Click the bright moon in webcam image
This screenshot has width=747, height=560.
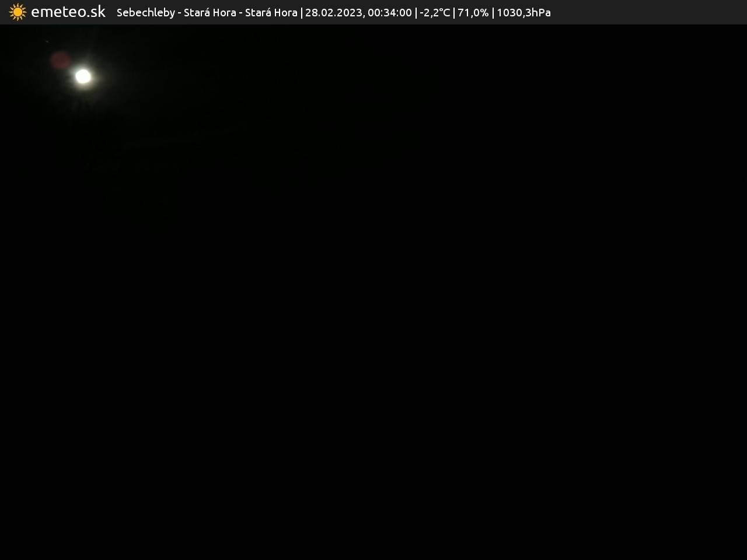[83, 76]
